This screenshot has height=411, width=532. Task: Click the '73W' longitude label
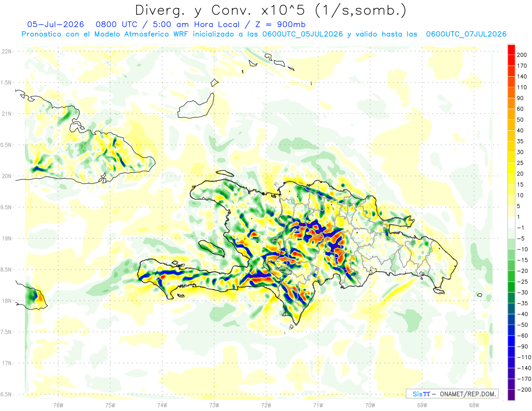point(214,405)
